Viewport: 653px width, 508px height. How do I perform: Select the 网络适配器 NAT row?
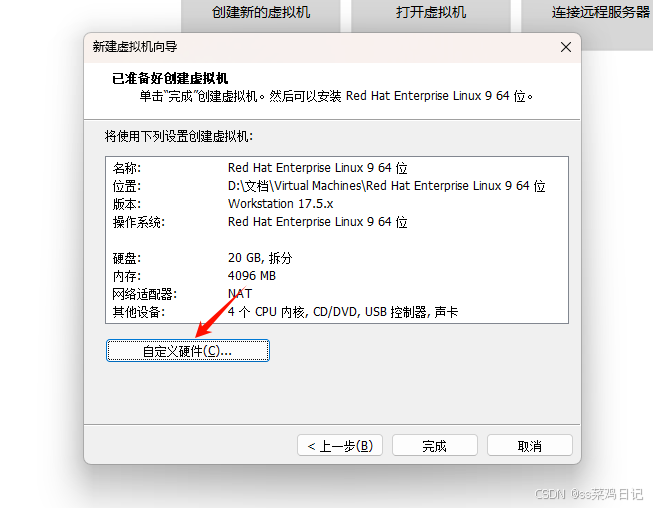point(336,294)
